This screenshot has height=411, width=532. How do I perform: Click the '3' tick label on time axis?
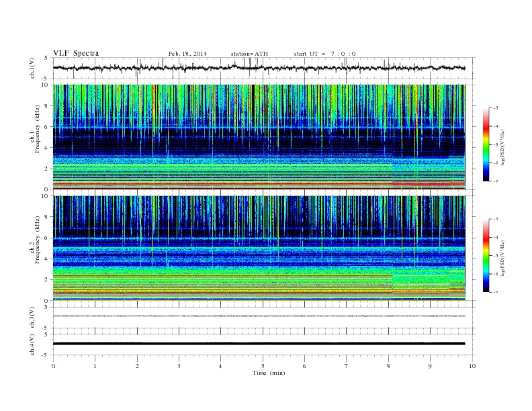[179, 366]
